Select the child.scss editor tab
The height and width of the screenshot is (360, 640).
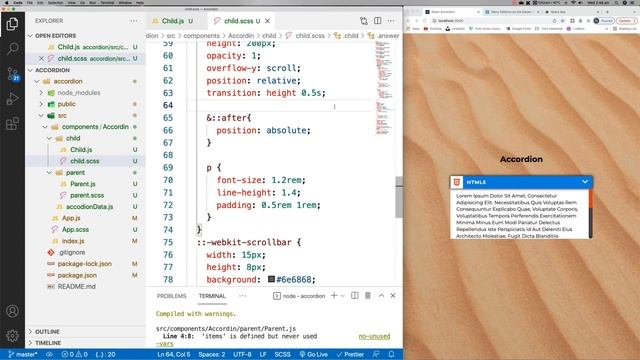241,21
